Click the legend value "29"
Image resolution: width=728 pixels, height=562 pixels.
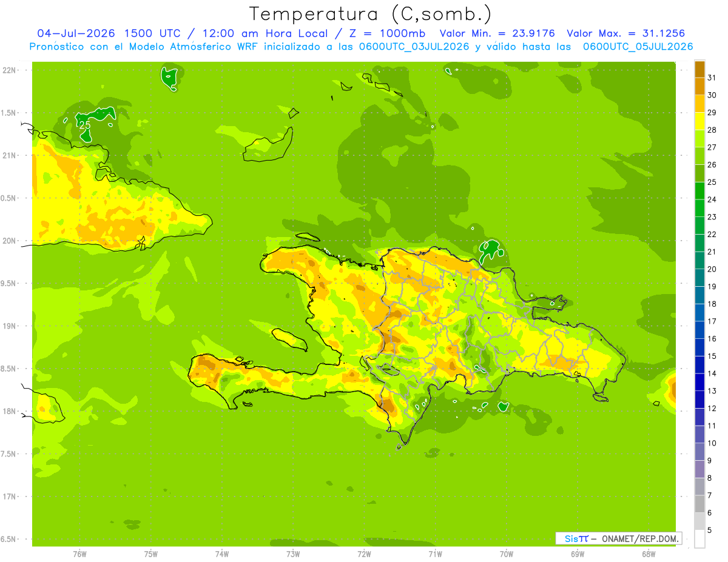tap(712, 113)
